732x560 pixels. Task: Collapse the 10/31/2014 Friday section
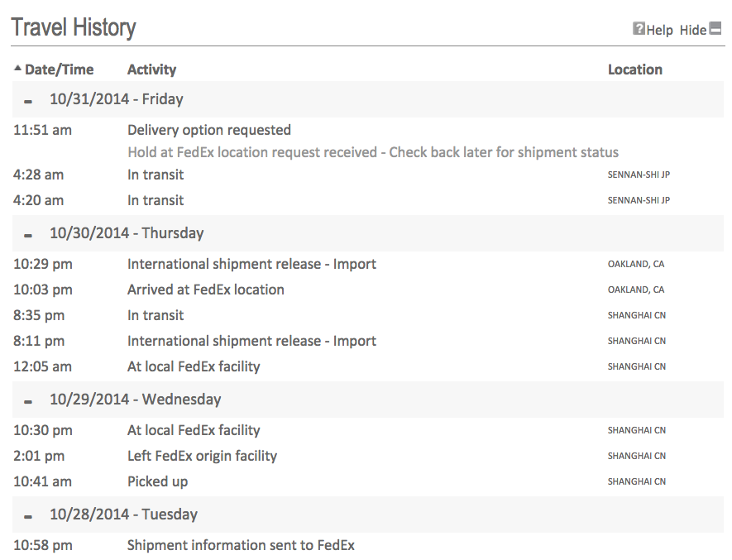[x=28, y=101]
